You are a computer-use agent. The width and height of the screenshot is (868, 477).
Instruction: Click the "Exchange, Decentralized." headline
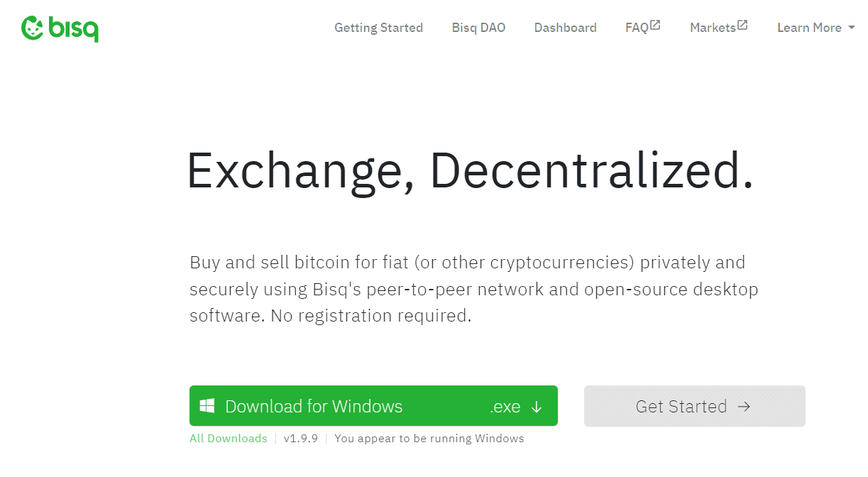point(469,171)
